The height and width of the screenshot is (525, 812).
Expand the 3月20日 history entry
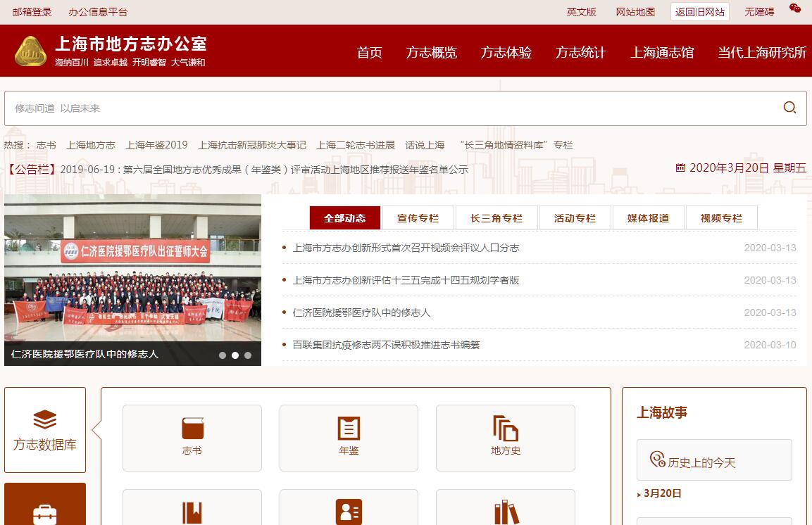pos(662,493)
